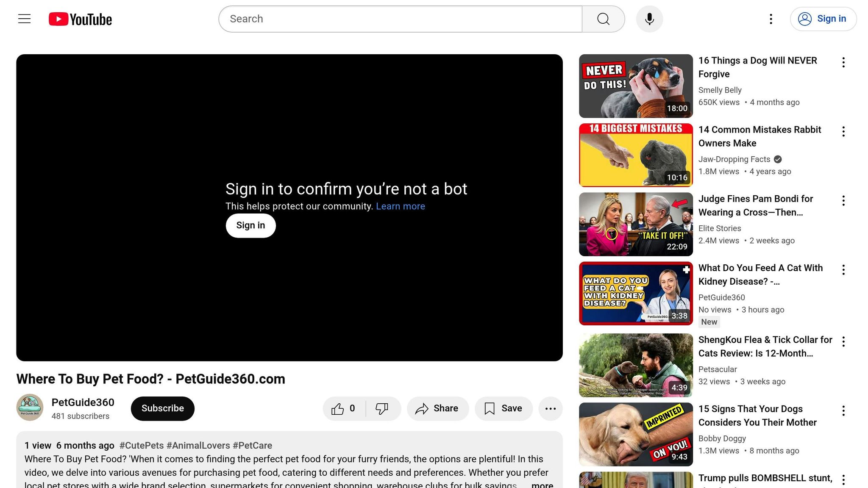Open the 'IMPRINTED ON YOU!' dog thumbnail

click(636, 434)
